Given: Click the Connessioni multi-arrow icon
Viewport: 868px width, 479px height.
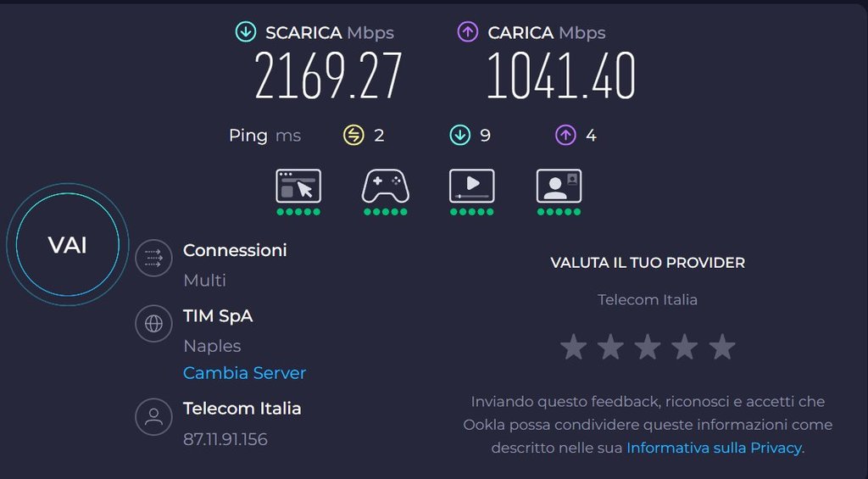Looking at the screenshot, I should pos(153,257).
